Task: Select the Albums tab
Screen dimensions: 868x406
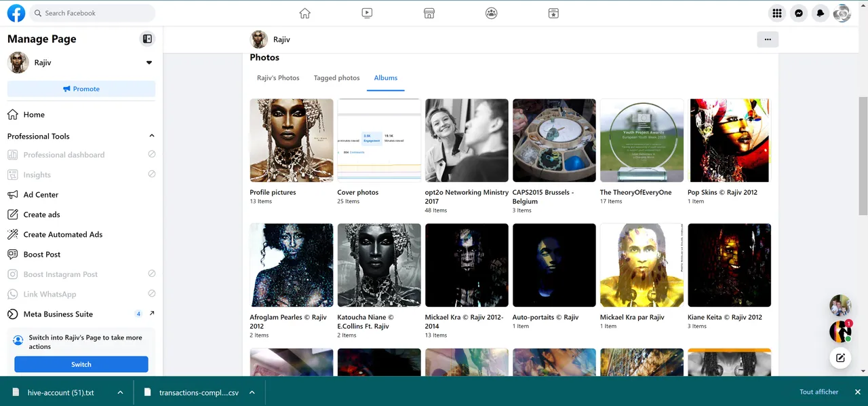Action: pyautogui.click(x=386, y=78)
